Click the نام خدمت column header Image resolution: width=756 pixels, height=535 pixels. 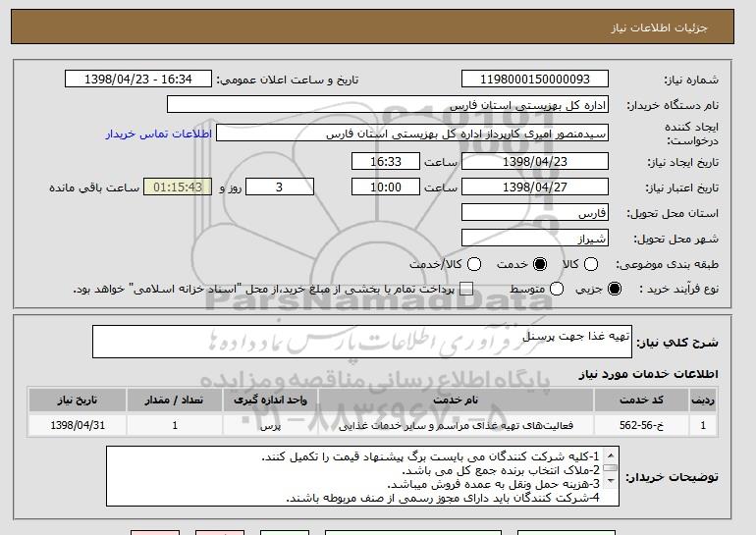456,401
